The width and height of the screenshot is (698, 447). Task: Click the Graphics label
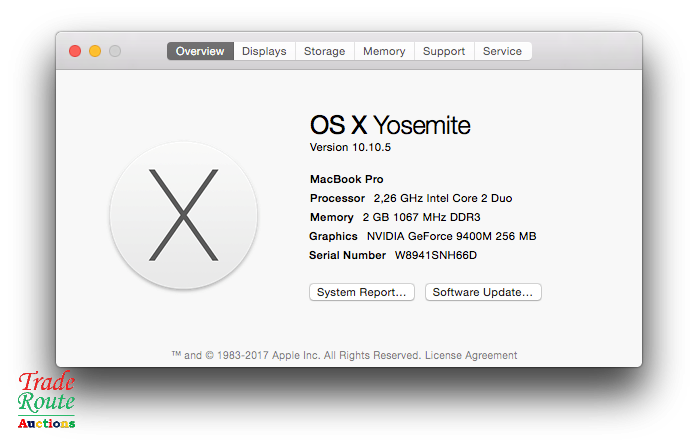pyautogui.click(x=333, y=236)
